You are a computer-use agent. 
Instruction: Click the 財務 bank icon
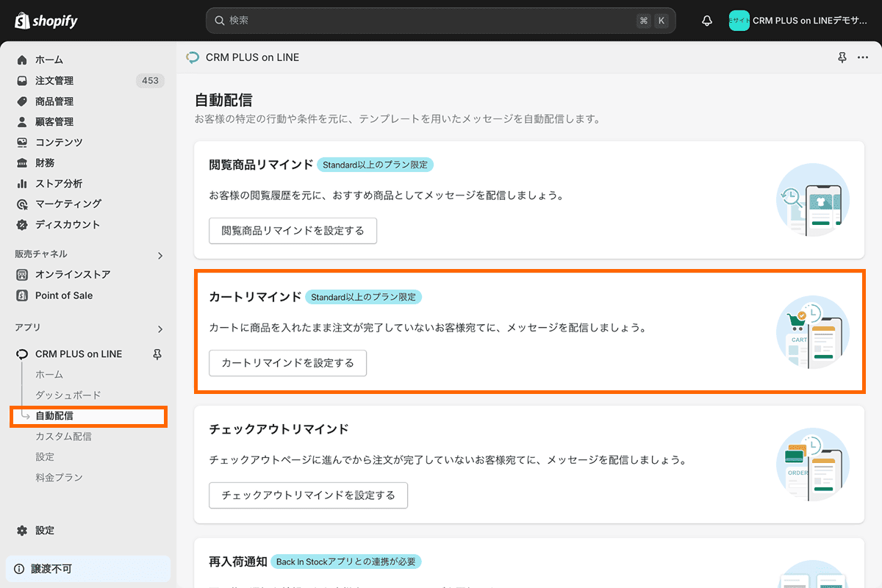(22, 163)
